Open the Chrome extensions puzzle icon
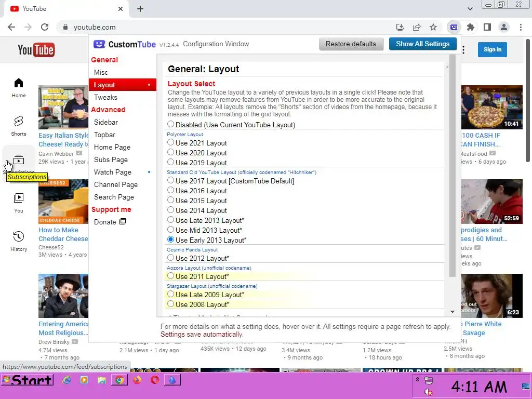 pyautogui.click(x=471, y=27)
